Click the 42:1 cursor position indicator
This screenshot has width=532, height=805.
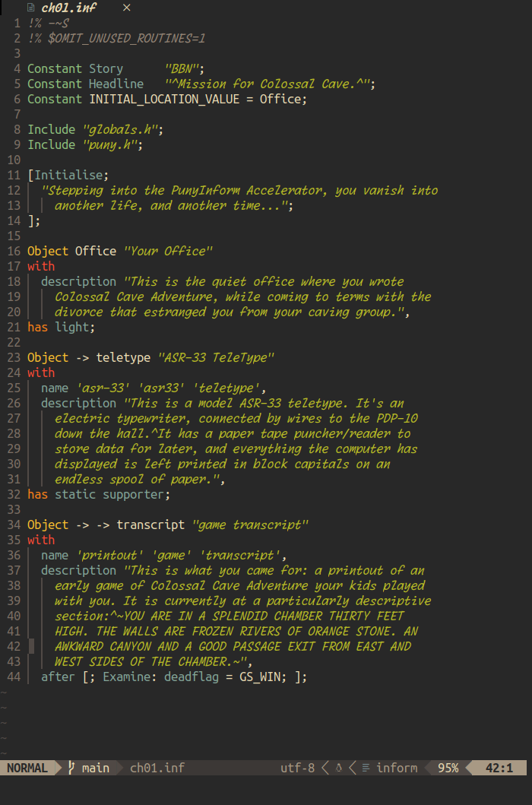pos(499,768)
